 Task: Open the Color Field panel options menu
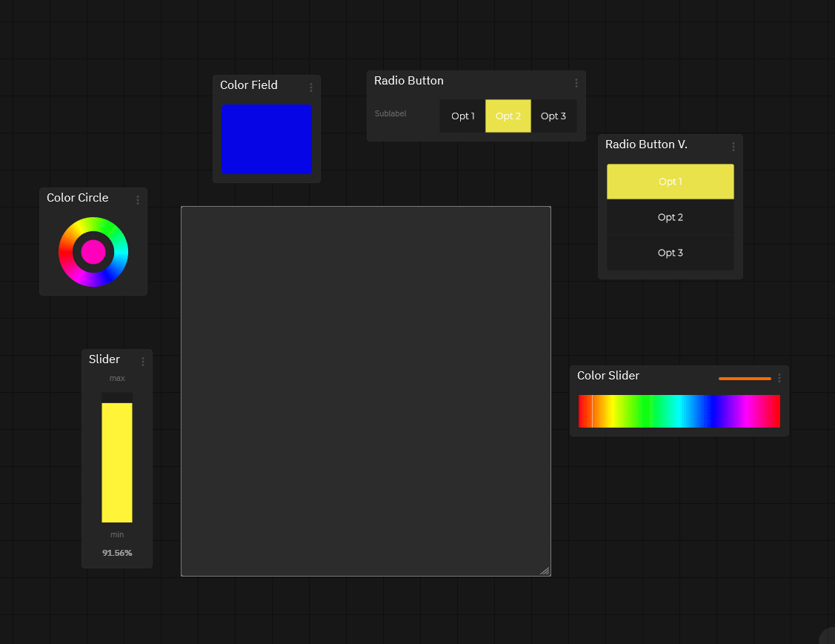coord(310,87)
